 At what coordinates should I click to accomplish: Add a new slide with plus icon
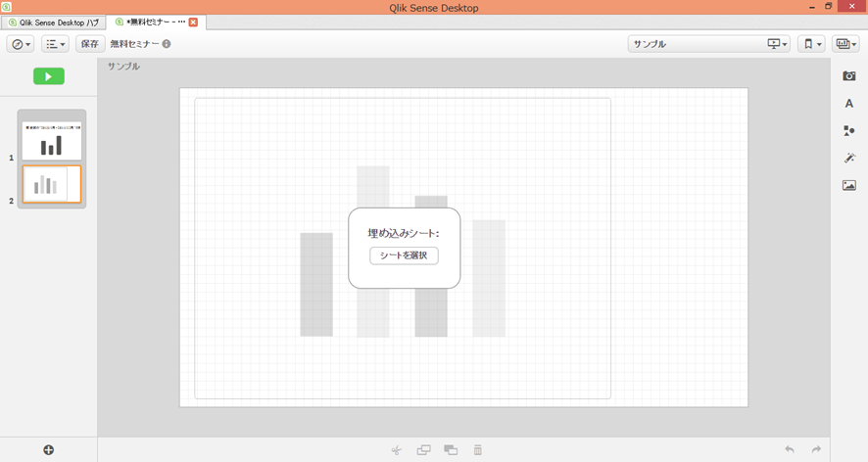49,449
